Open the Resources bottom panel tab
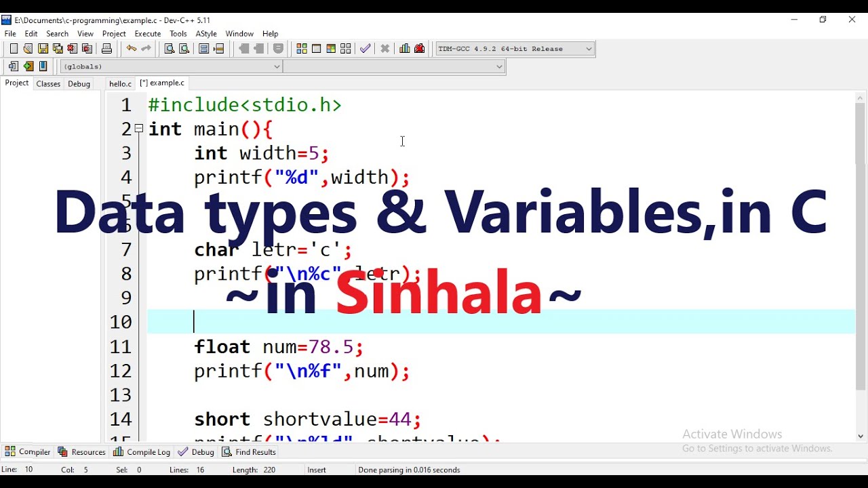 (x=82, y=452)
